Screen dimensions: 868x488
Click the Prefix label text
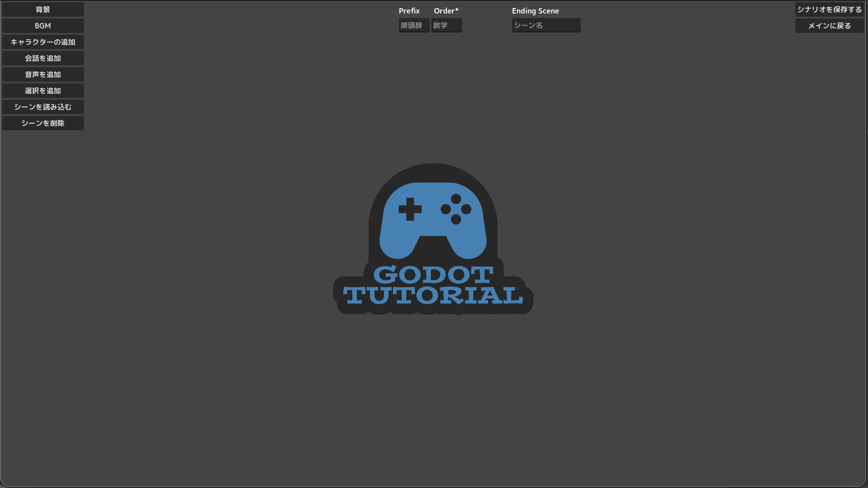click(409, 11)
